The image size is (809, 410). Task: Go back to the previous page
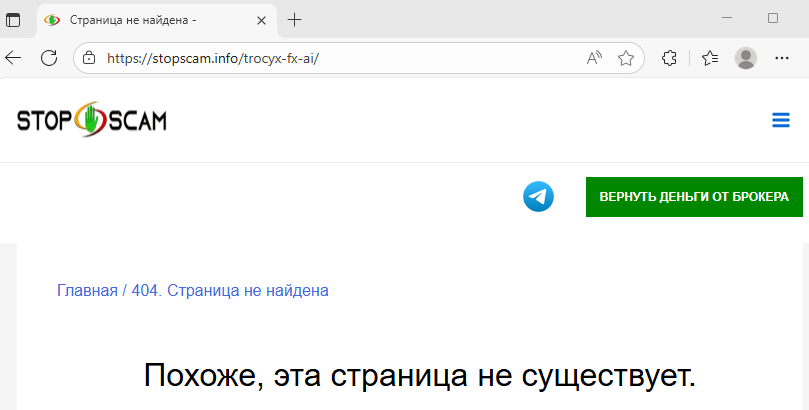tap(13, 58)
